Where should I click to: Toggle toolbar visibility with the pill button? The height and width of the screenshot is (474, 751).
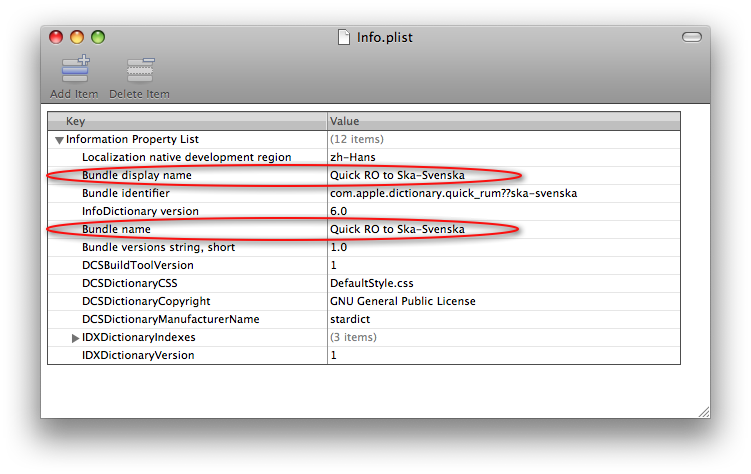pos(692,37)
